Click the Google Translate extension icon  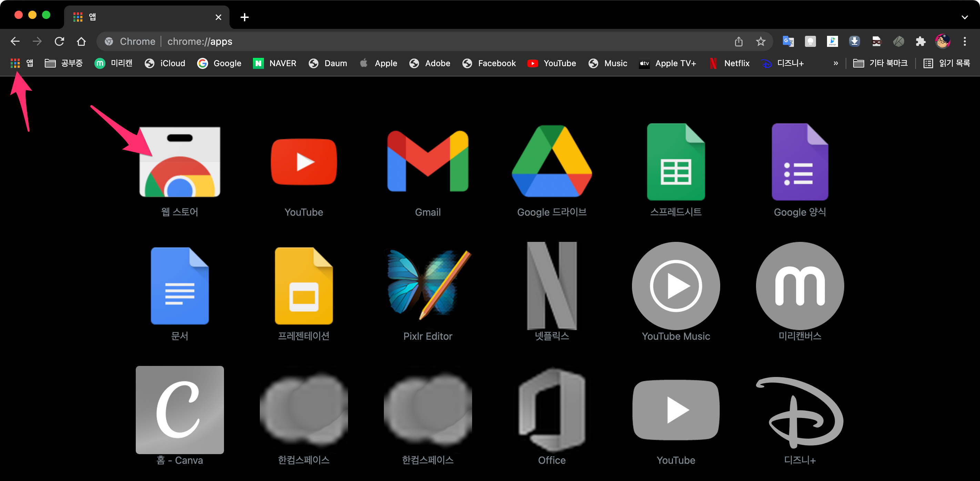[x=788, y=41]
